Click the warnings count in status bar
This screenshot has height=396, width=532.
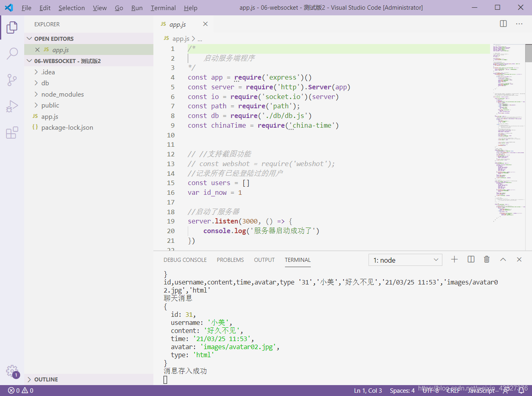(x=28, y=391)
